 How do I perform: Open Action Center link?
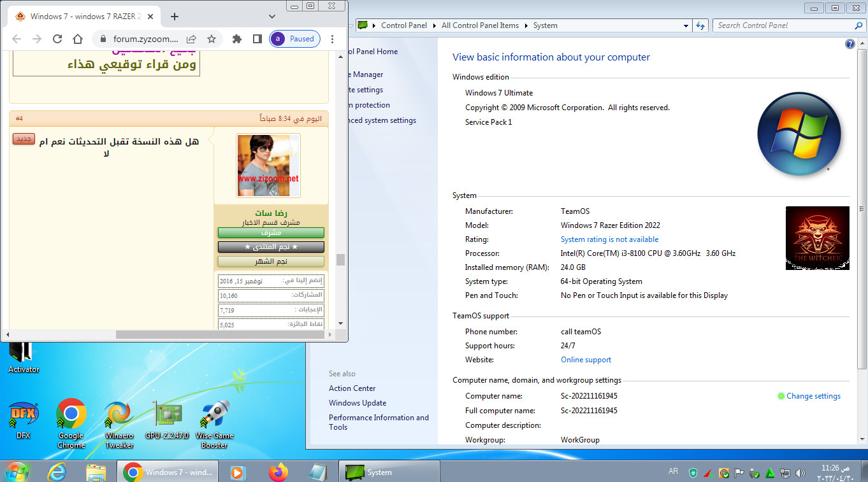point(352,388)
